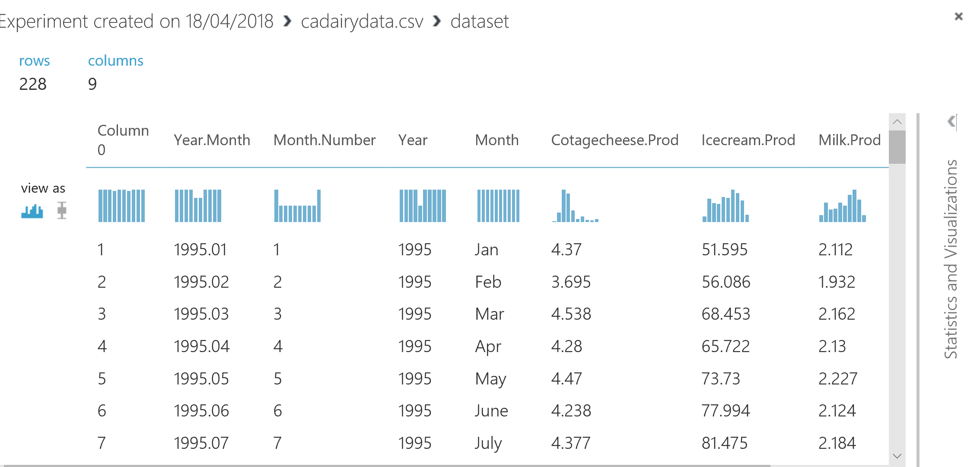Viewport: 980px width, 467px height.
Task: Select the Year.Month column header
Action: 212,140
